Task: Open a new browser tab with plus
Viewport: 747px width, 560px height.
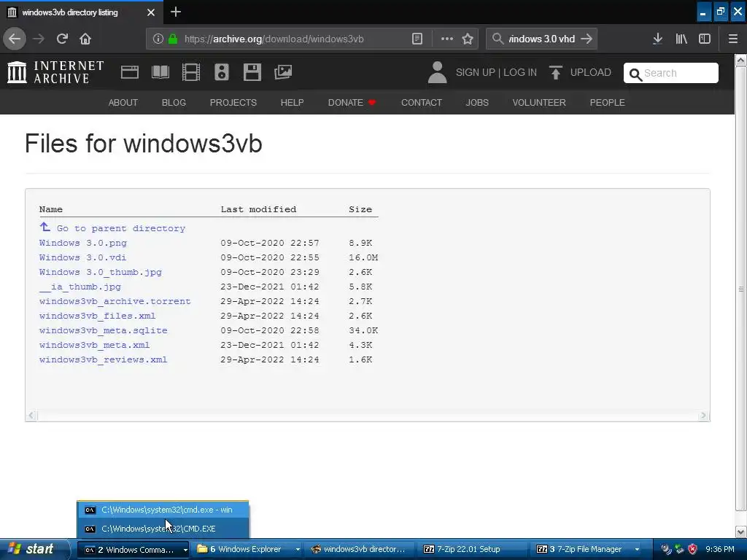Action: pyautogui.click(x=176, y=12)
